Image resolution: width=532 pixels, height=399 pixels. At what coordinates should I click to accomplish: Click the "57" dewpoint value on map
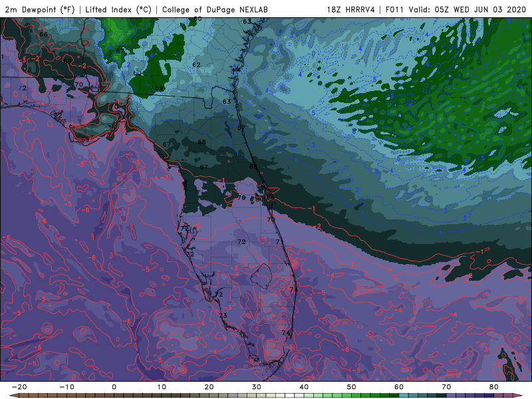pyautogui.click(x=120, y=51)
